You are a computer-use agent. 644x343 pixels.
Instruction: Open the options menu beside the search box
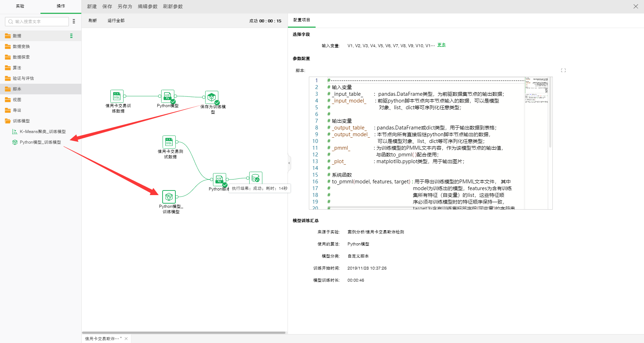74,21
